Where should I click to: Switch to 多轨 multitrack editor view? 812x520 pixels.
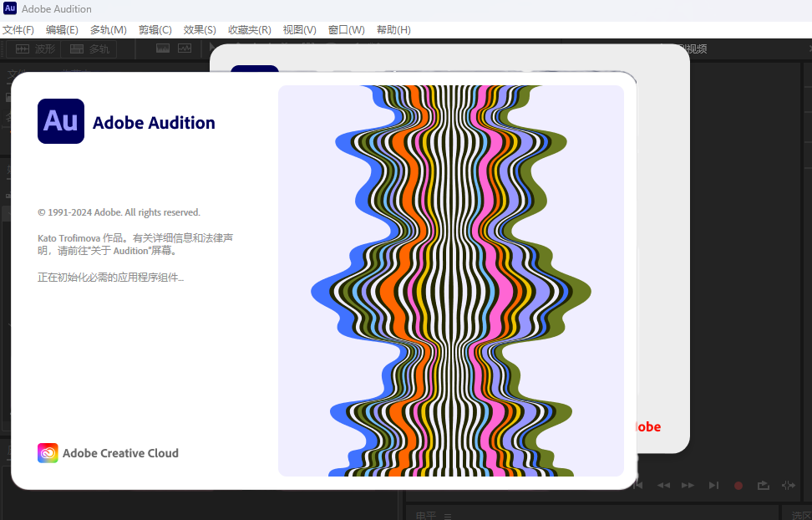pos(90,48)
